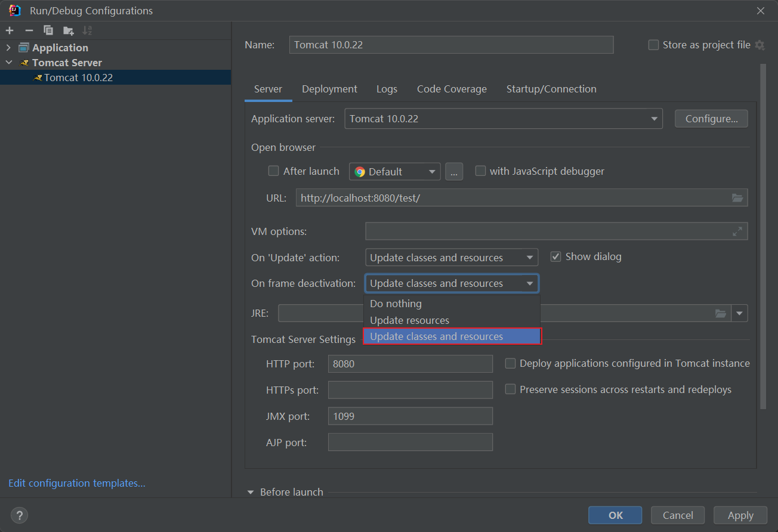Screen dimensions: 778x532
Task: Browse the URL field folder icon
Action: [737, 198]
